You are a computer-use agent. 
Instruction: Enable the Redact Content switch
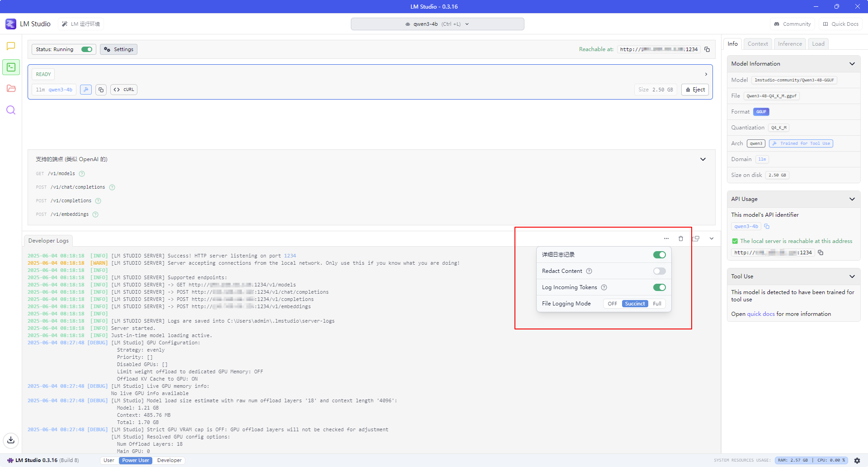coord(660,271)
